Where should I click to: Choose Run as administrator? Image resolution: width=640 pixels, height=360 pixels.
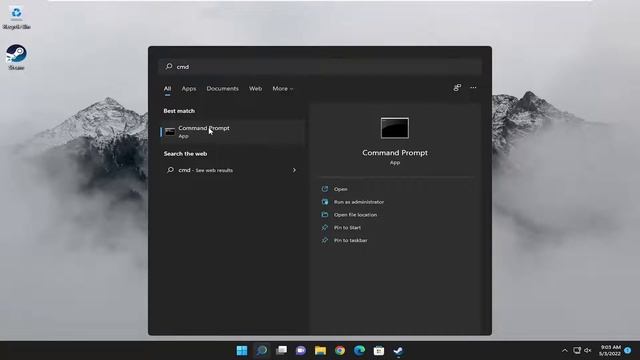(x=359, y=202)
